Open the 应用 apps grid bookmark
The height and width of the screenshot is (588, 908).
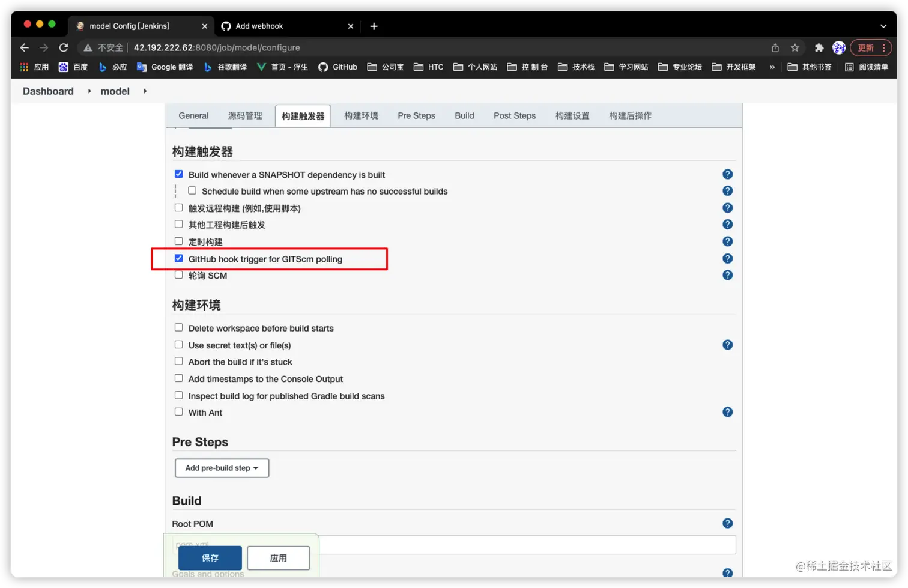[x=34, y=67]
